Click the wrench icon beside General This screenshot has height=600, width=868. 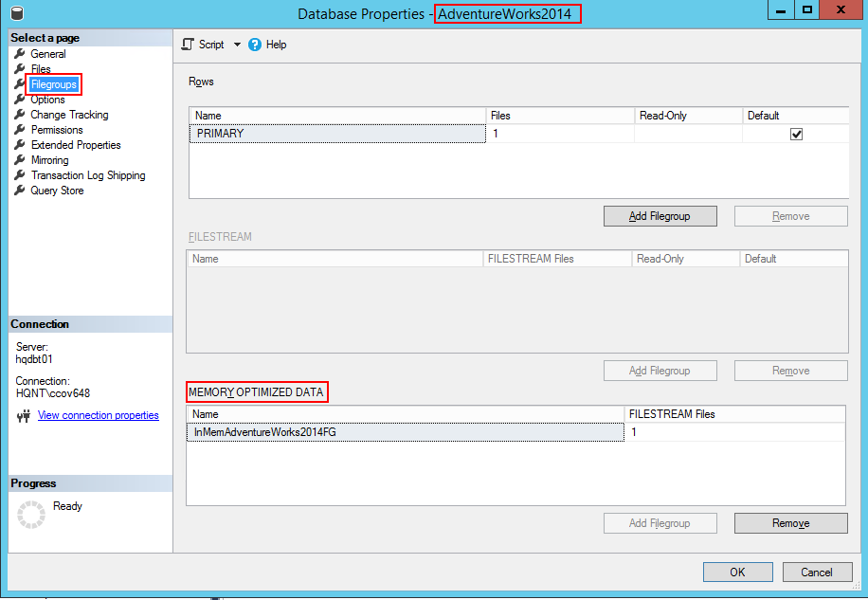point(19,54)
